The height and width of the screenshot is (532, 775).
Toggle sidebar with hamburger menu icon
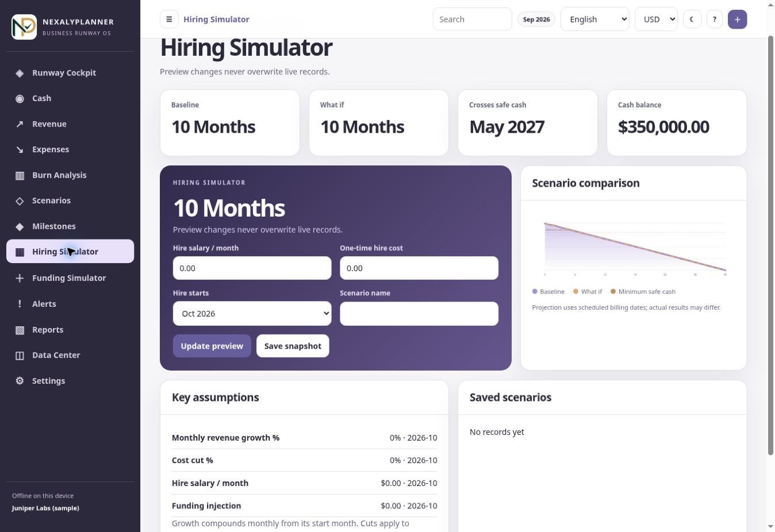[169, 19]
